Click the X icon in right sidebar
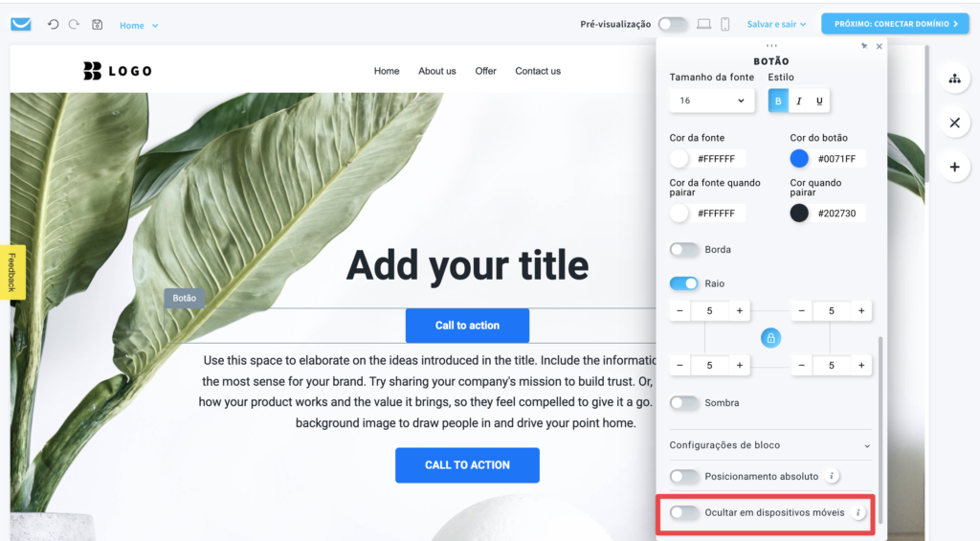The width and height of the screenshot is (980, 541). coord(954,123)
